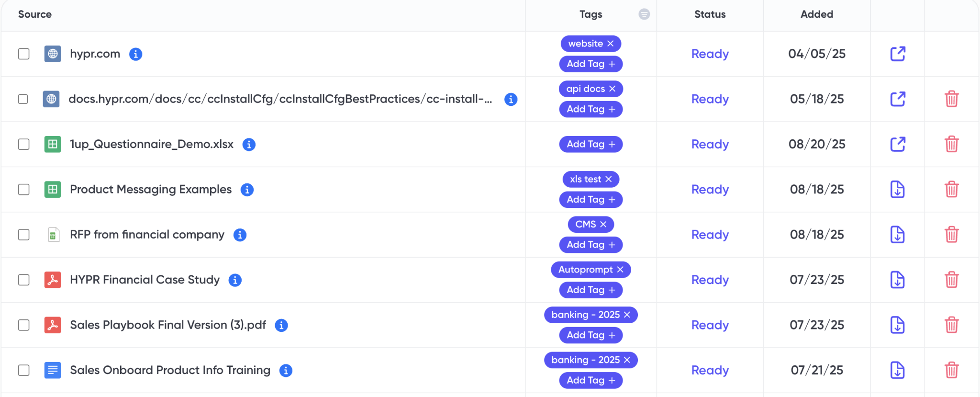This screenshot has width=980, height=397.
Task: Click hypr.com source name
Action: click(x=95, y=54)
